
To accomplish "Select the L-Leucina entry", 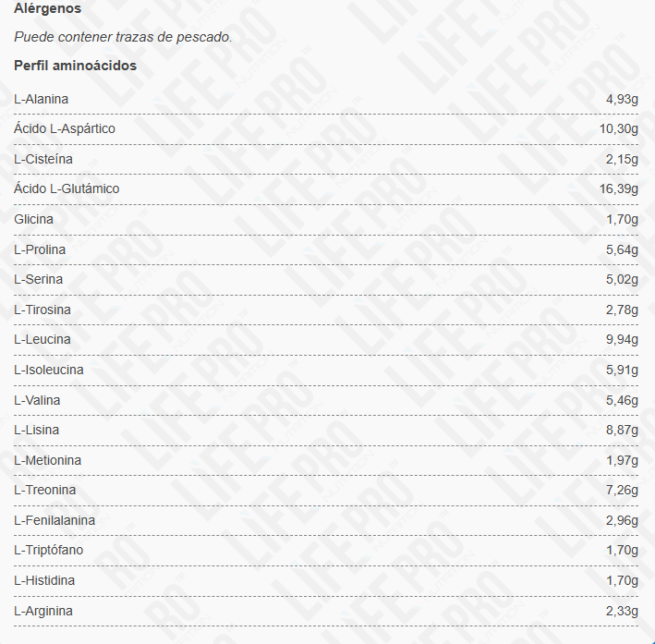I will (x=42, y=339).
